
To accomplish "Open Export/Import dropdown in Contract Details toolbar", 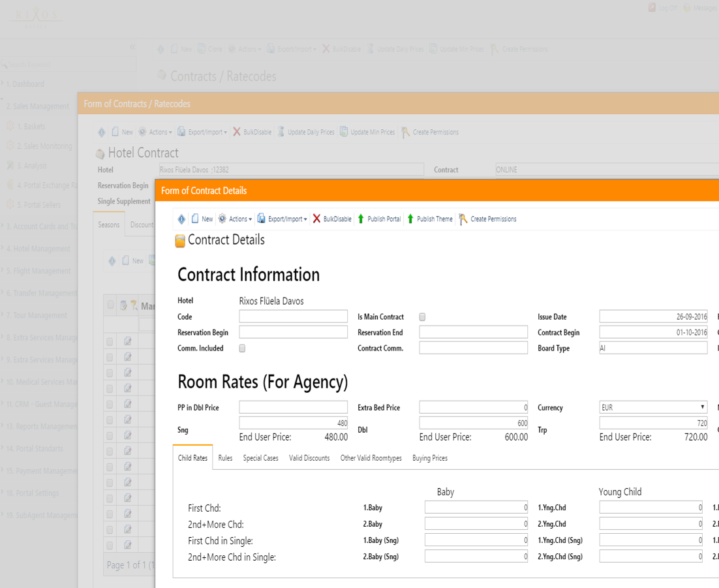I will tap(283, 219).
